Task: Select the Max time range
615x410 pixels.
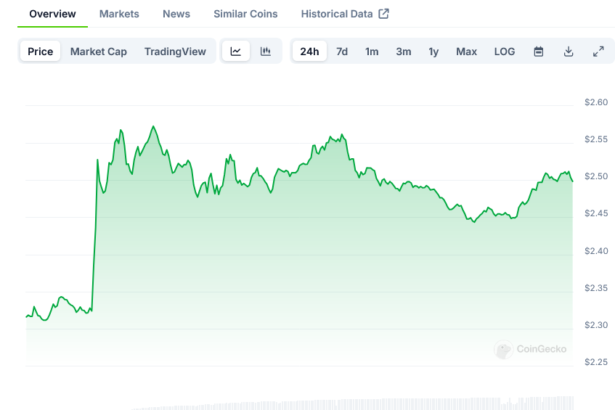Action: pos(466,51)
